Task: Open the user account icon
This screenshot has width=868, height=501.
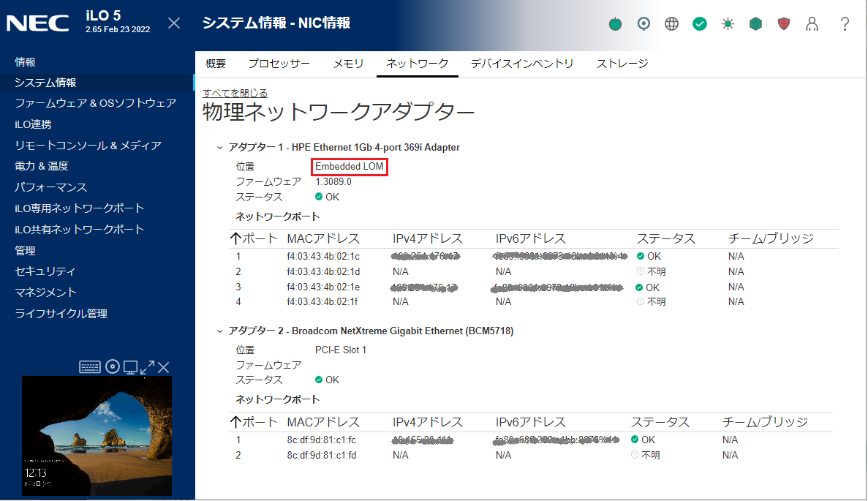Action: click(812, 24)
